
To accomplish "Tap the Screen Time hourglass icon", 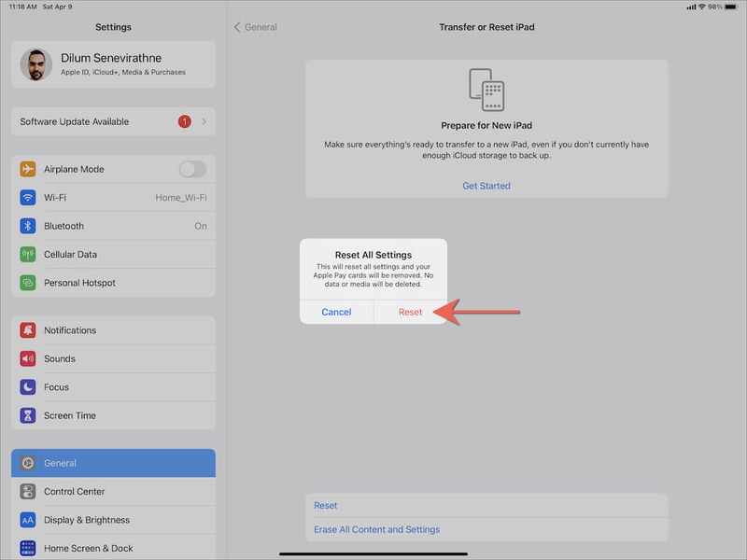I will pyautogui.click(x=28, y=415).
